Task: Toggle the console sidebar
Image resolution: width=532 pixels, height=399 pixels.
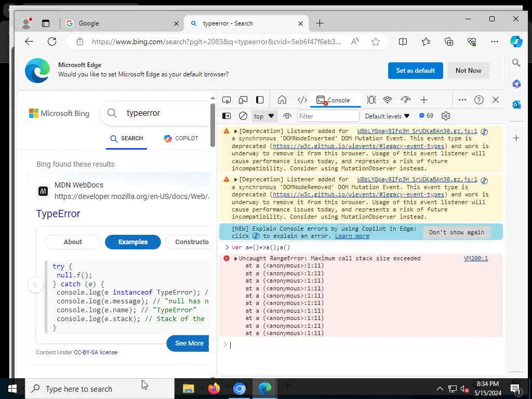Action: coord(227,116)
